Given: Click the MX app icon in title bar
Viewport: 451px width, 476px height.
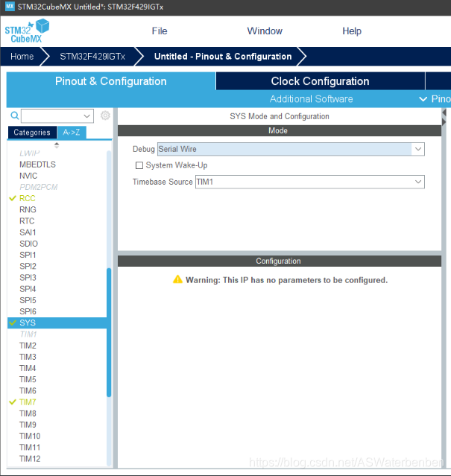Looking at the screenshot, I should click(10, 6).
